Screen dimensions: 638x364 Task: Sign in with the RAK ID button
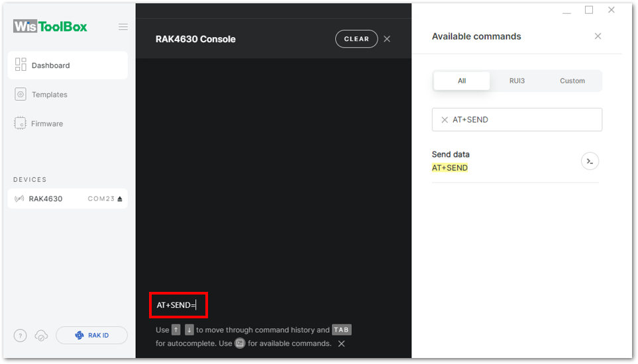pos(91,335)
